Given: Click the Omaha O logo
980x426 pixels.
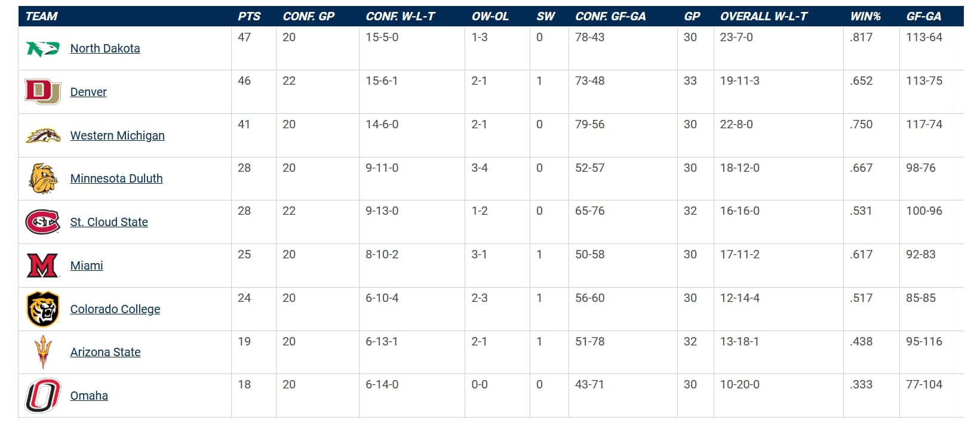Looking at the screenshot, I should click(42, 396).
